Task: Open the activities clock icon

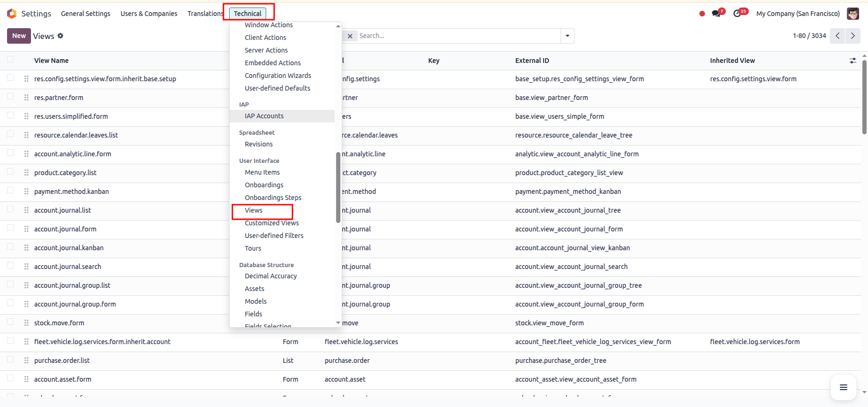Action: point(737,14)
